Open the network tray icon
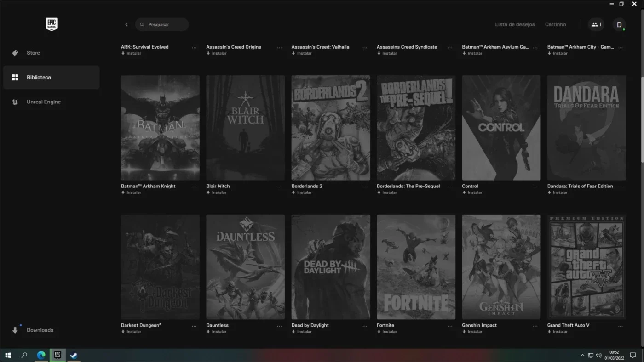The height and width of the screenshot is (362, 644). pos(591,355)
